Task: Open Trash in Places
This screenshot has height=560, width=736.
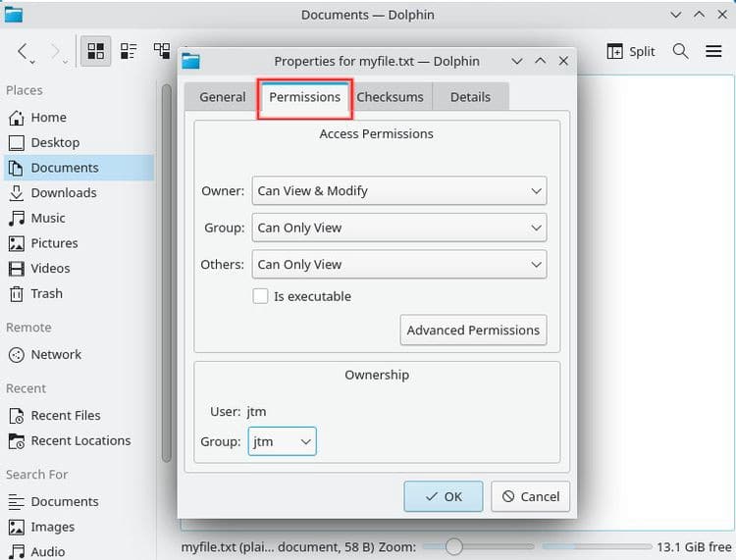Action: pos(79,293)
